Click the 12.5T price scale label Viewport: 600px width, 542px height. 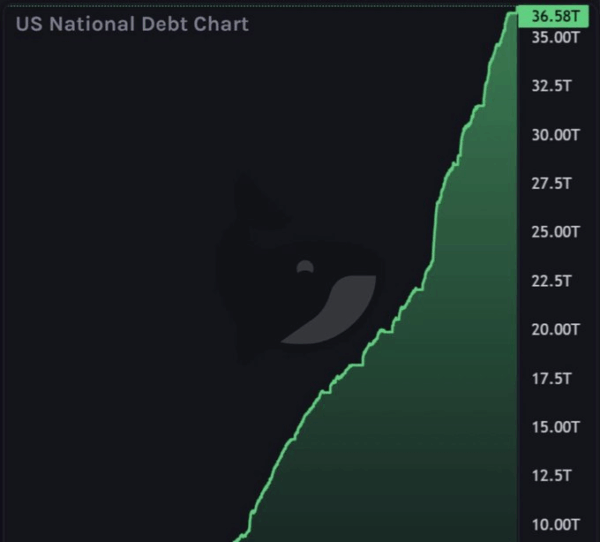[x=552, y=475]
